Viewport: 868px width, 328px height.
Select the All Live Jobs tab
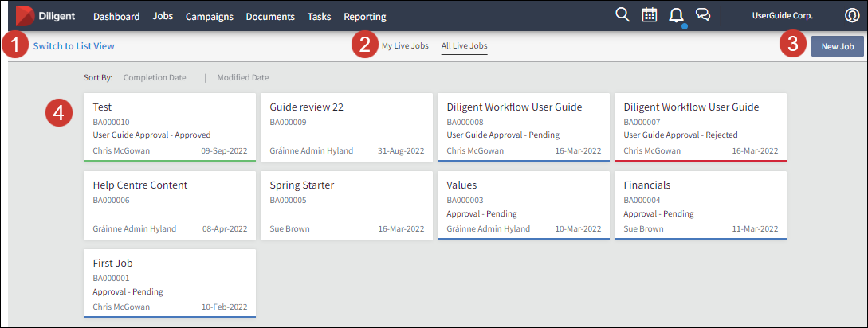point(464,46)
